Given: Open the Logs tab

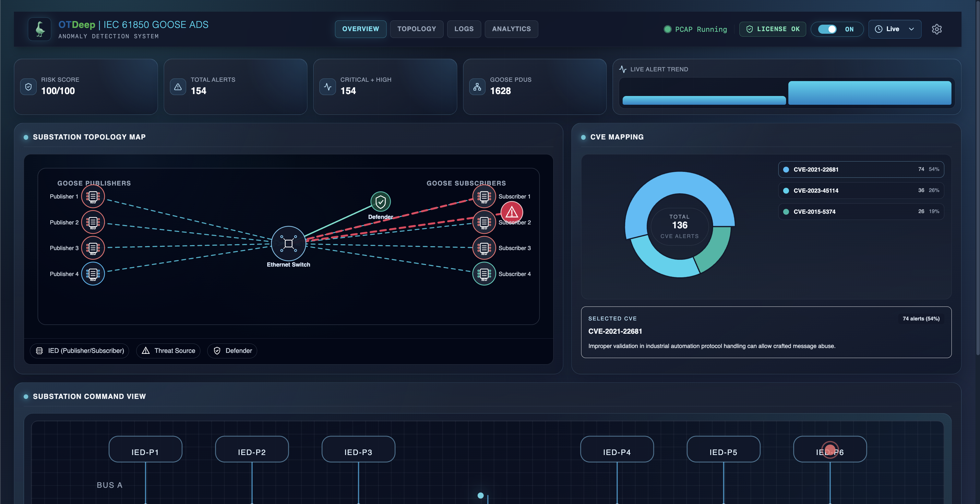Looking at the screenshot, I should [464, 29].
